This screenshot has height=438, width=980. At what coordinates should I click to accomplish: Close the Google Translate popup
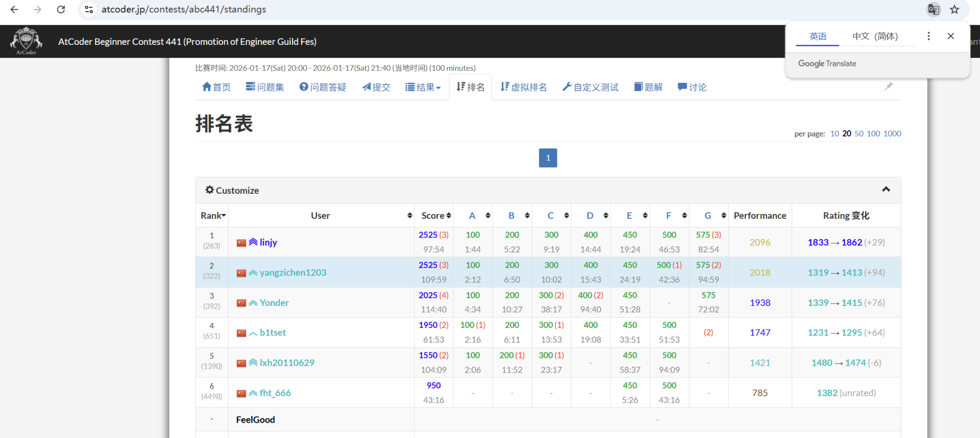(950, 36)
